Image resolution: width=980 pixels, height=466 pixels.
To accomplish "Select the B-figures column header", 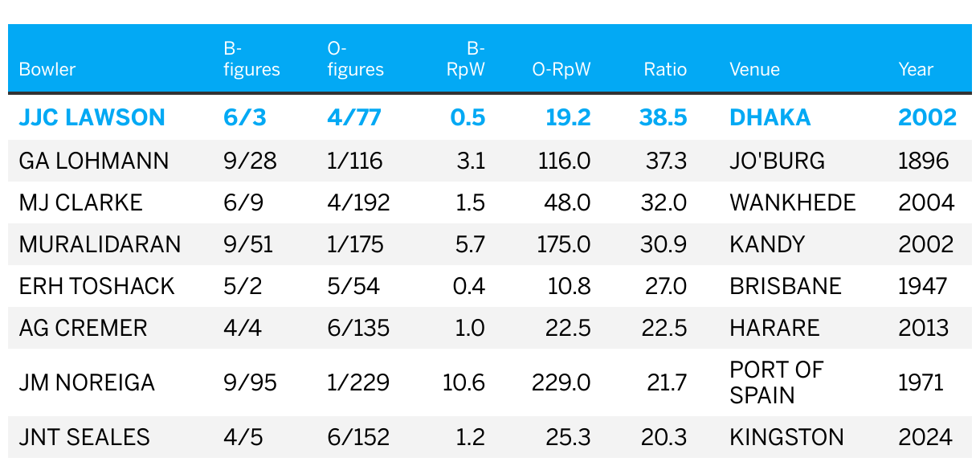I will [251, 59].
